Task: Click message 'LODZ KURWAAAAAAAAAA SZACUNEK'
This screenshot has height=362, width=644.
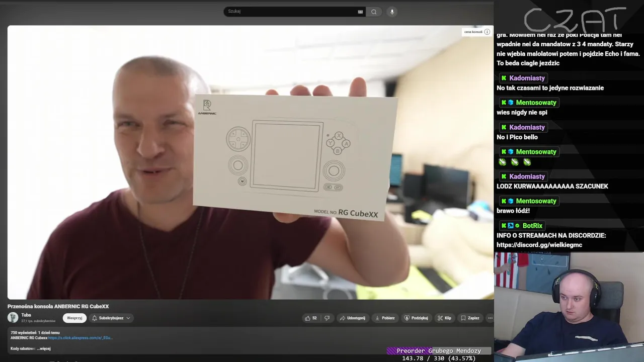Action: (552, 186)
